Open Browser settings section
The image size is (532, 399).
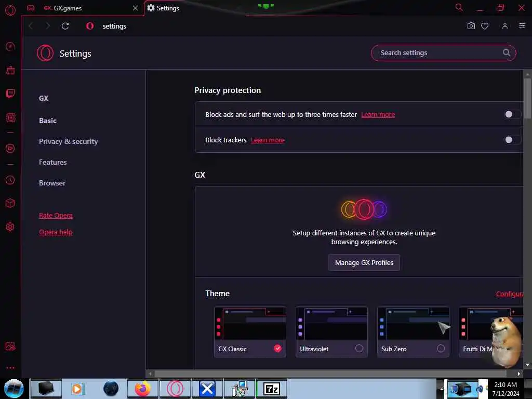pyautogui.click(x=52, y=183)
